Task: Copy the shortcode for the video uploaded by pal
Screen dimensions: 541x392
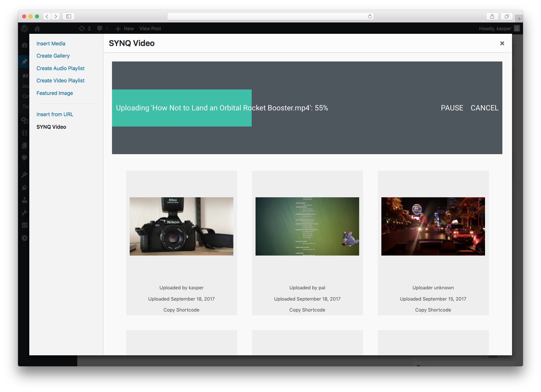Action: pos(307,310)
